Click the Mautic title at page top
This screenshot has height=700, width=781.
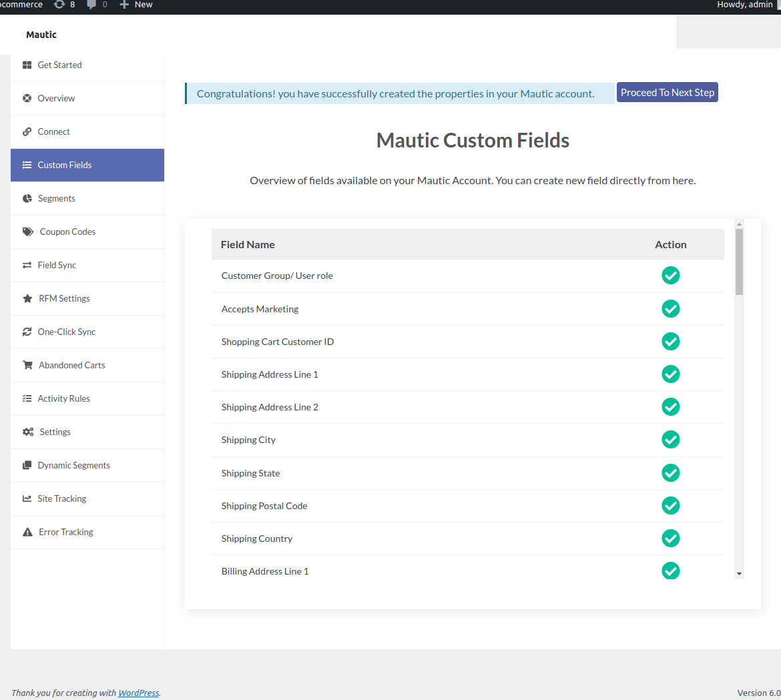pos(41,35)
